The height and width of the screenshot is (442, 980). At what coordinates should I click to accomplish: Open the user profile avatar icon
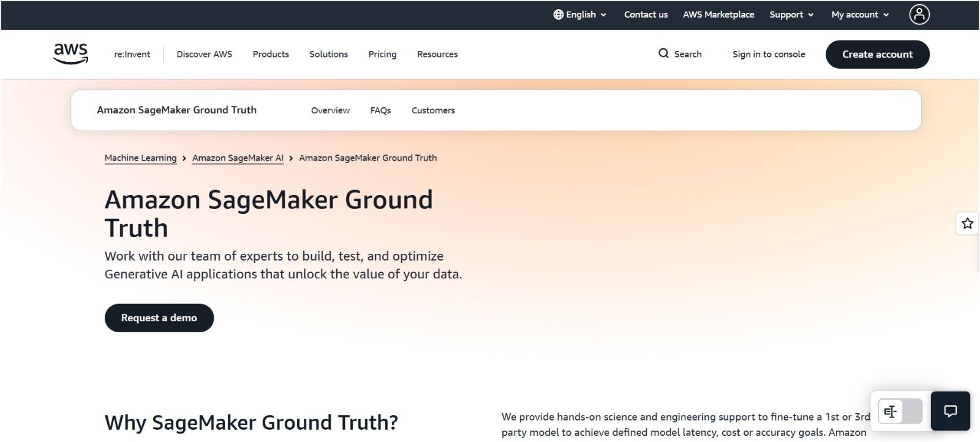point(919,15)
